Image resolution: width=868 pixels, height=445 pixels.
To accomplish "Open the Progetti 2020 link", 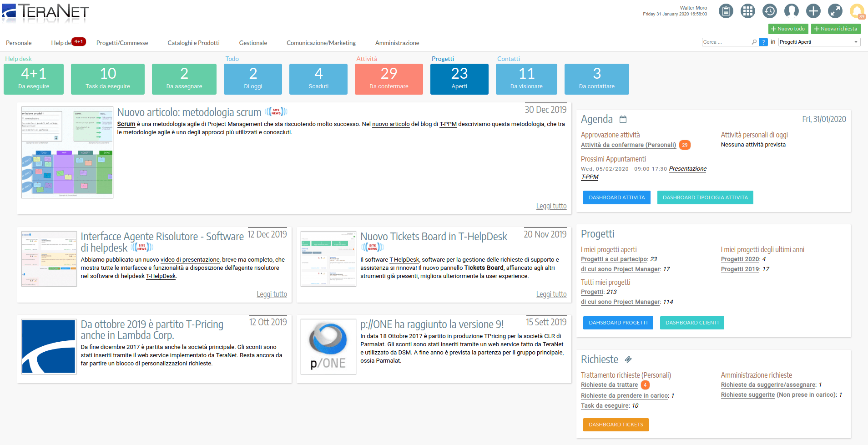I will point(740,259).
